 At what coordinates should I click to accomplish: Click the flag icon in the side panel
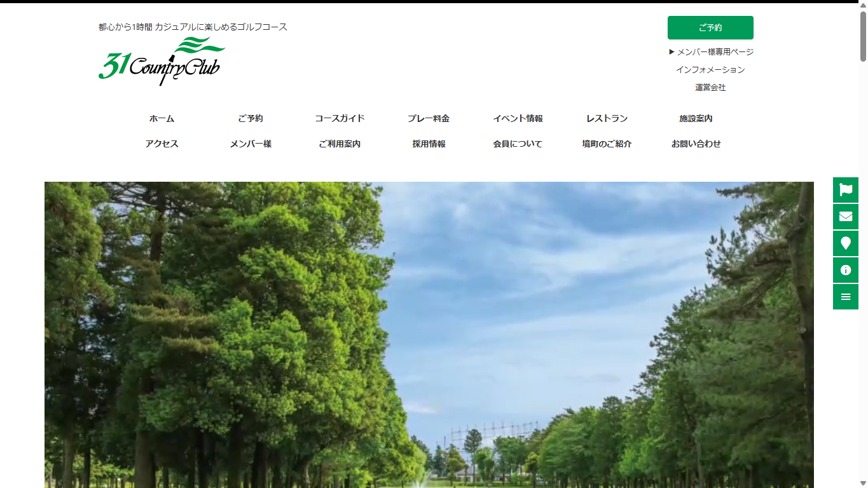846,189
